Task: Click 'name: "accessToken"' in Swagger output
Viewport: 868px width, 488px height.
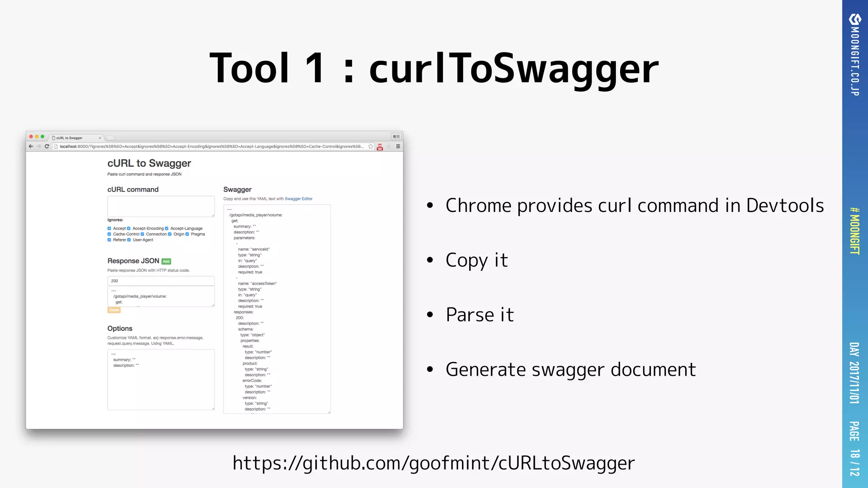Action: [x=257, y=283]
